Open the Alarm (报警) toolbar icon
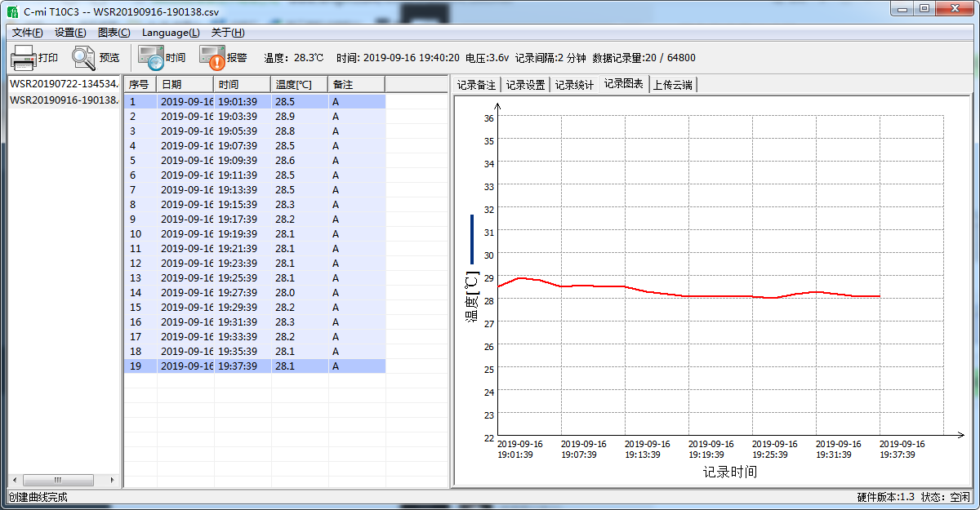 pos(212,58)
